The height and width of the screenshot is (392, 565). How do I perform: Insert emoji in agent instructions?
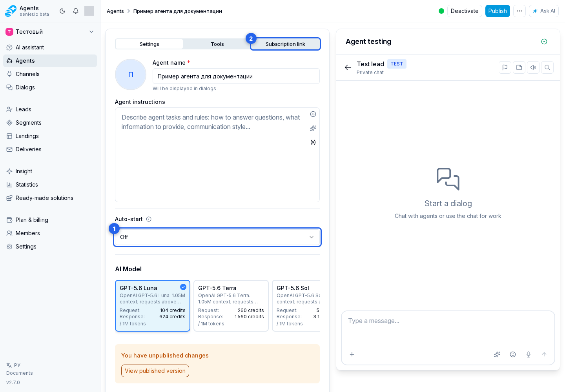click(313, 114)
